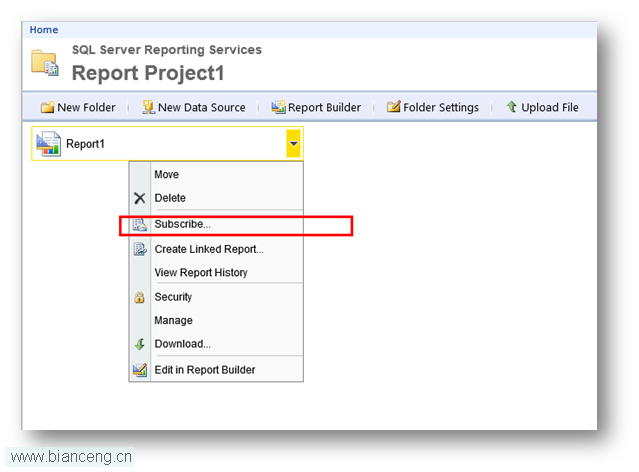Choose Delete from context menu
Viewport: 639px width, 472px height.
tap(170, 198)
